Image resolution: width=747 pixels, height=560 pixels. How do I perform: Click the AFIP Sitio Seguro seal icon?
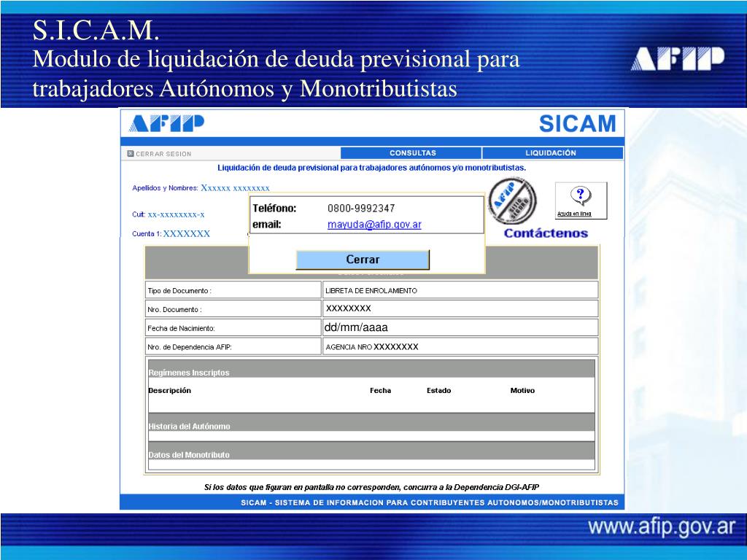(x=513, y=201)
